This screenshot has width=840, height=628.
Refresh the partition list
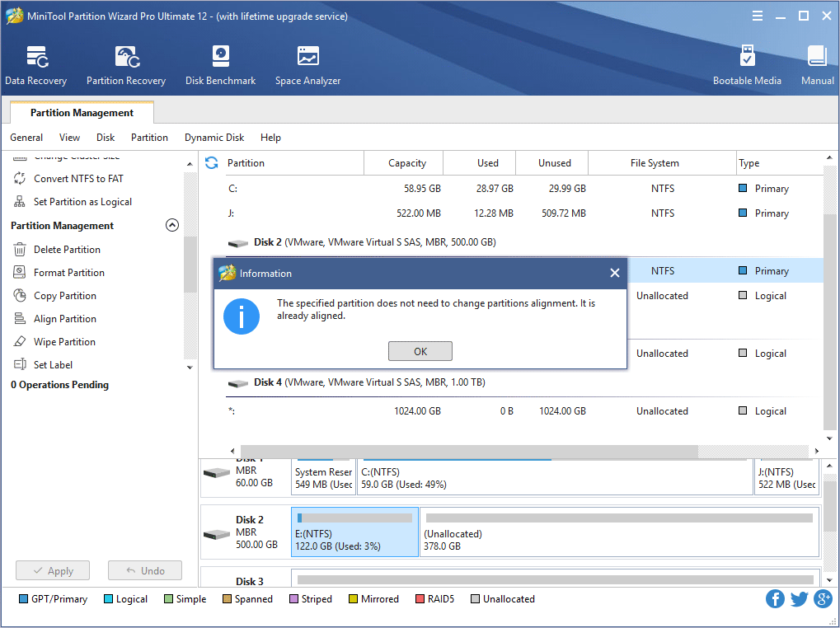tap(211, 163)
